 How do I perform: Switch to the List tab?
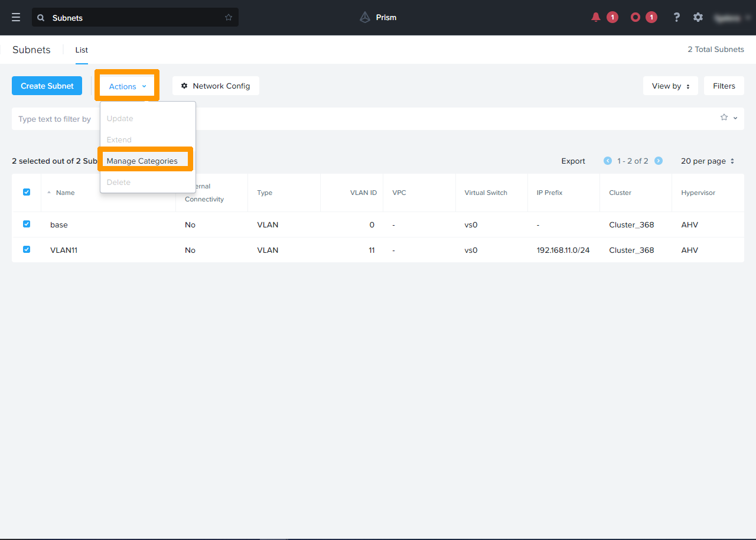[81, 50]
